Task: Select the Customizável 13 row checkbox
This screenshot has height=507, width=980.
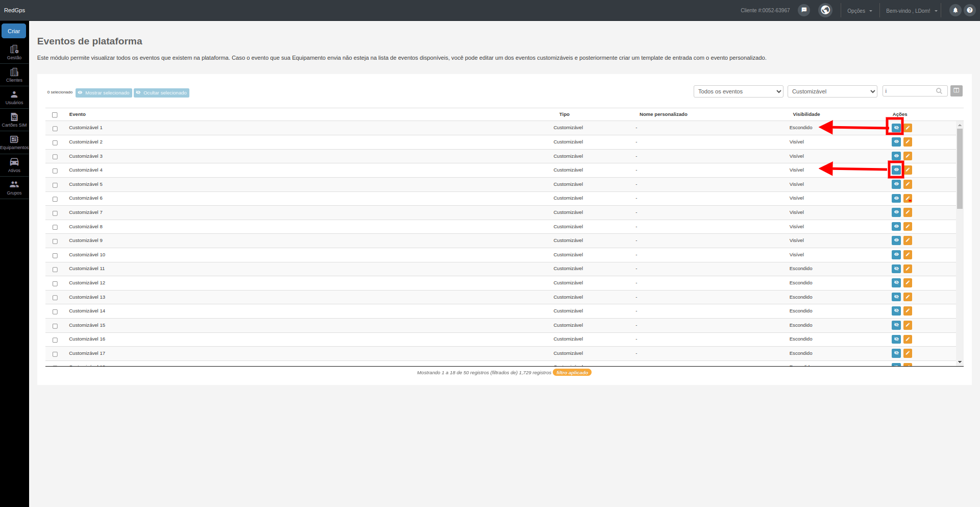Action: pos(55,298)
